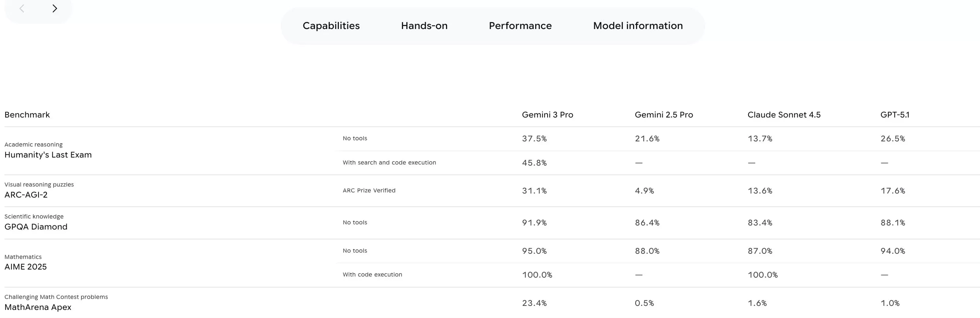Click the back navigation arrow
Image resolution: width=980 pixels, height=318 pixels.
click(22, 8)
